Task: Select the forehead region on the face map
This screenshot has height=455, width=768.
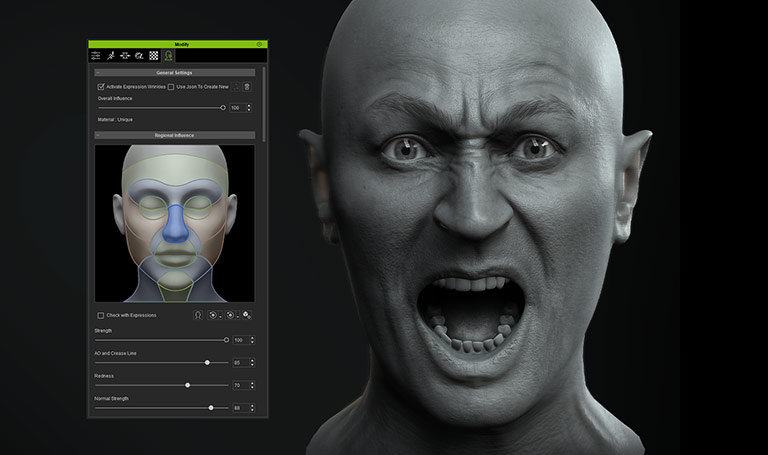Action: pyautogui.click(x=175, y=170)
